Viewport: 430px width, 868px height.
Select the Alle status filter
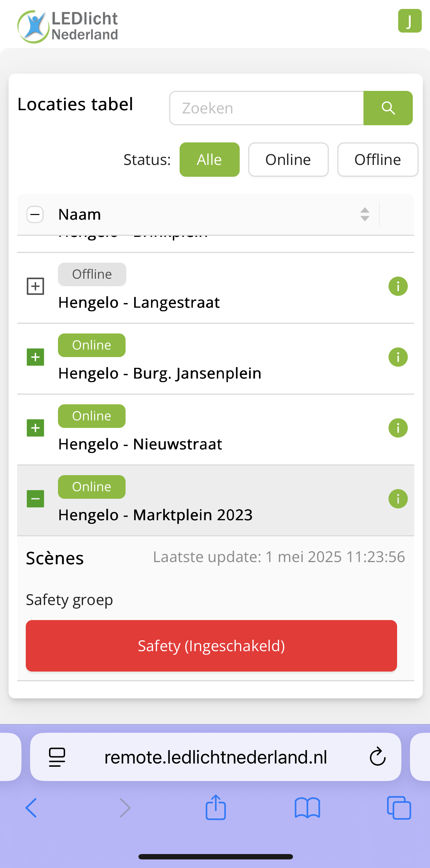point(209,160)
